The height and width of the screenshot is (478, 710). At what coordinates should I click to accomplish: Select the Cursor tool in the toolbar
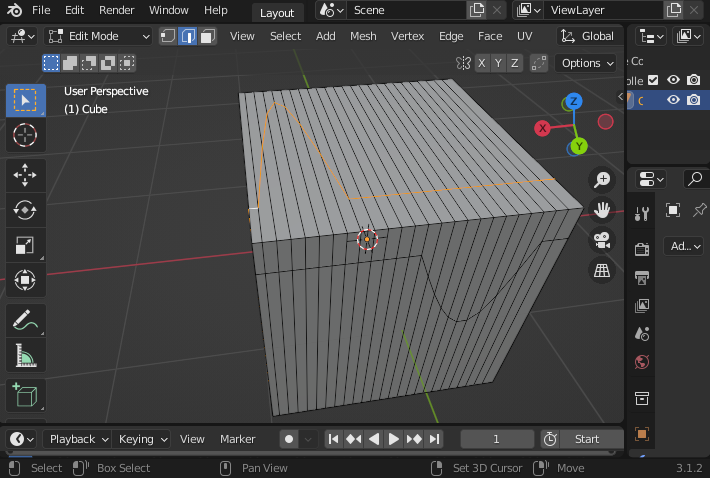pyautogui.click(x=26, y=135)
